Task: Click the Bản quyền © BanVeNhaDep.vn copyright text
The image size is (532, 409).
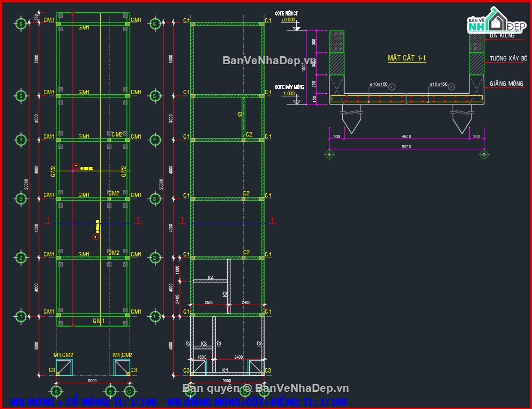Action: [265, 388]
